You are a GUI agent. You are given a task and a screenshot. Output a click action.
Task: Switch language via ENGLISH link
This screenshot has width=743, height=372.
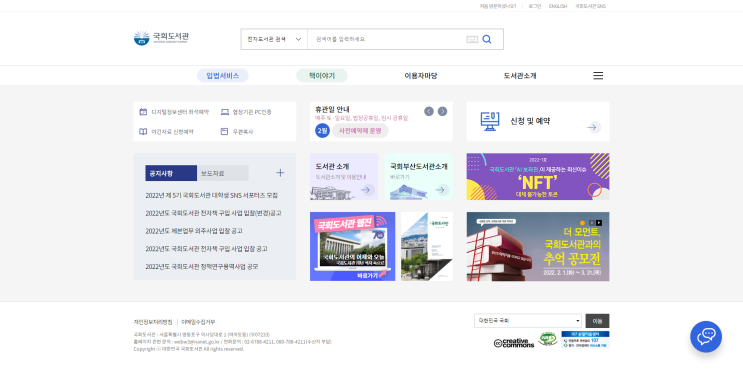point(558,6)
